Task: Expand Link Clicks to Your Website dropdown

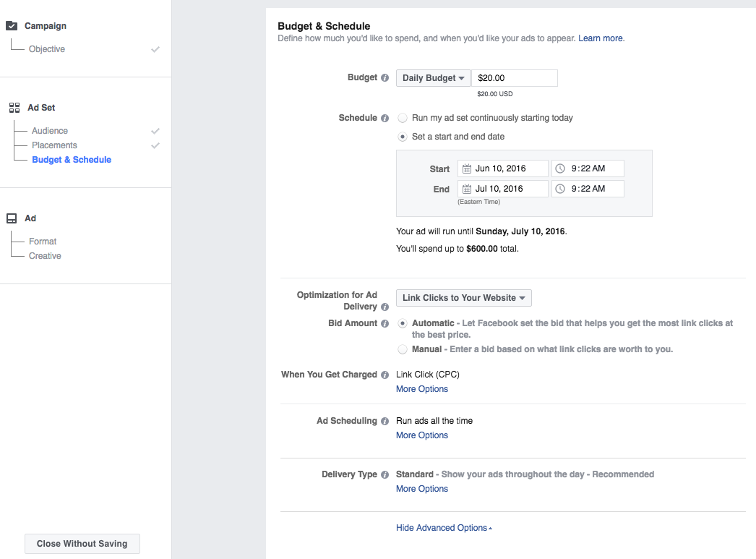Action: [463, 298]
